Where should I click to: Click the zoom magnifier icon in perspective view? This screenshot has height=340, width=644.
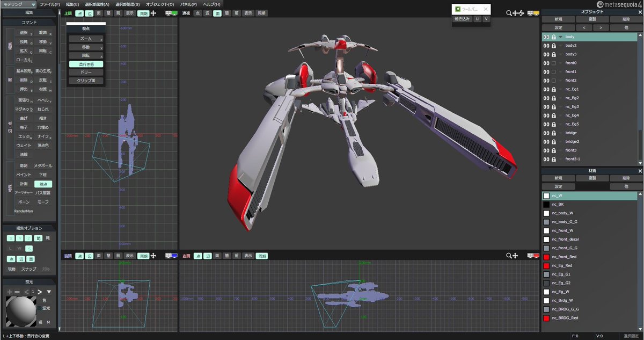509,13
